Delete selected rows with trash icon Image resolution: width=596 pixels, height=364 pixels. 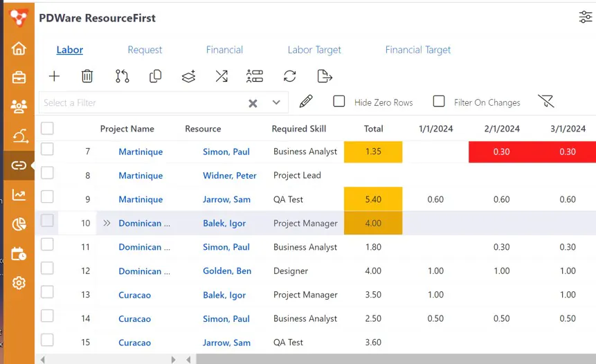[87, 76]
